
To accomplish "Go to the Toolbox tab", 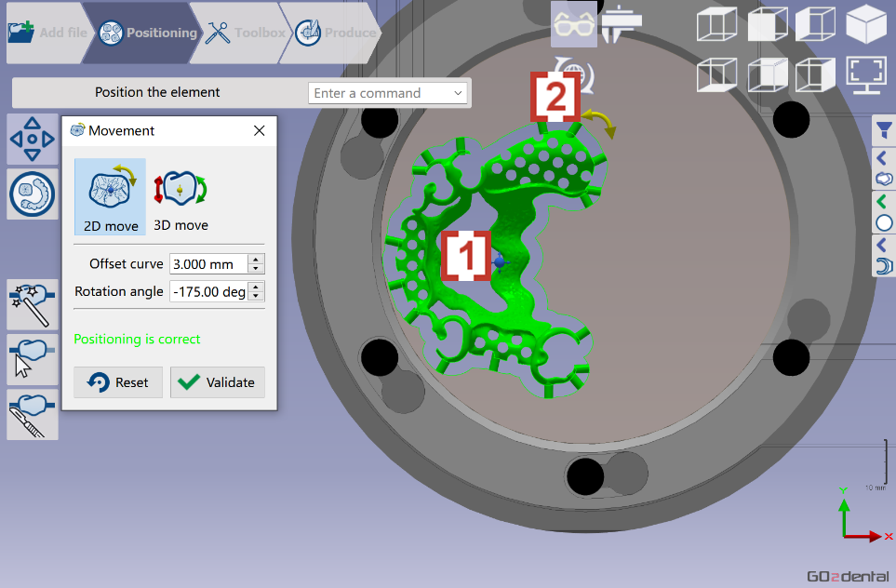I will [x=247, y=33].
